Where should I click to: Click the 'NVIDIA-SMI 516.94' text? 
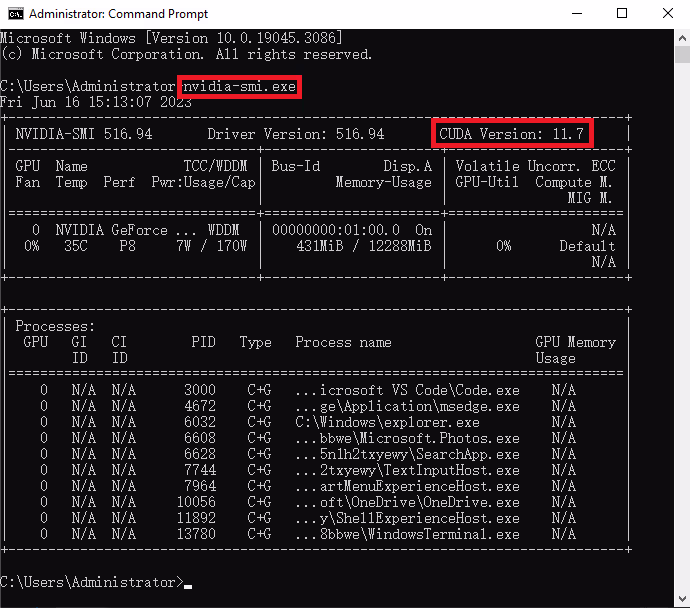pyautogui.click(x=84, y=134)
